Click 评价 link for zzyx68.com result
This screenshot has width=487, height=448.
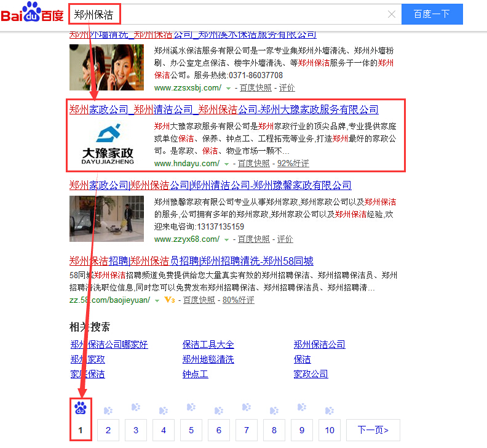285,239
